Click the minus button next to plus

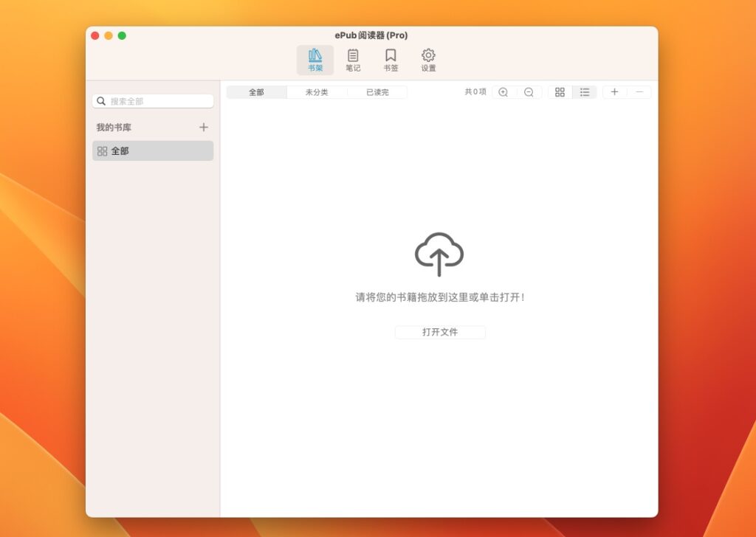[x=639, y=91]
